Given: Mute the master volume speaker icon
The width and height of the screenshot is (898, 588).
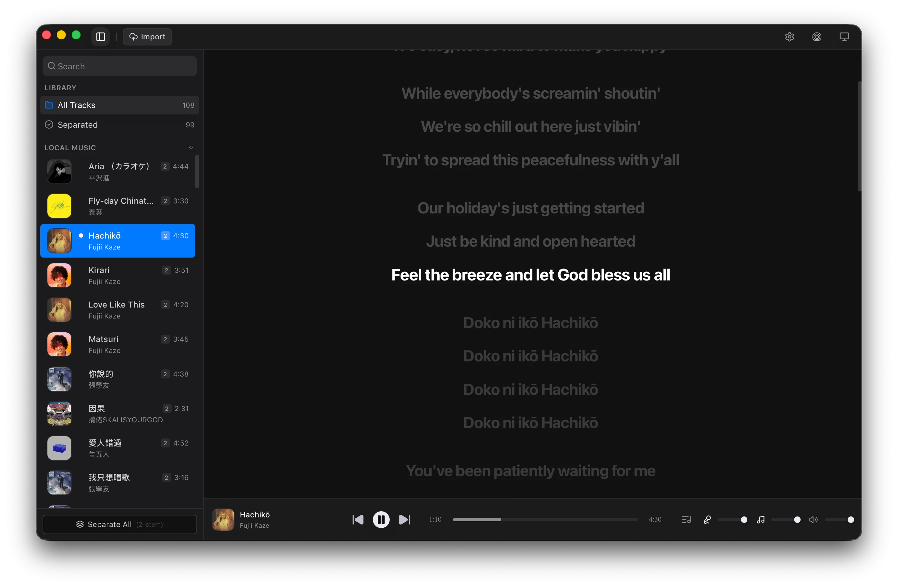Looking at the screenshot, I should (813, 519).
